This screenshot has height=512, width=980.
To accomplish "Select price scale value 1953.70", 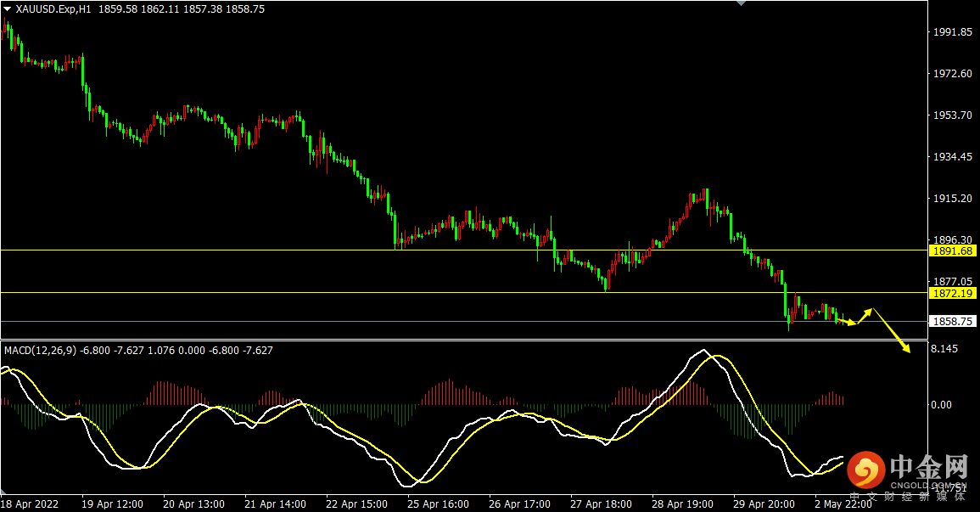I will 953,115.
